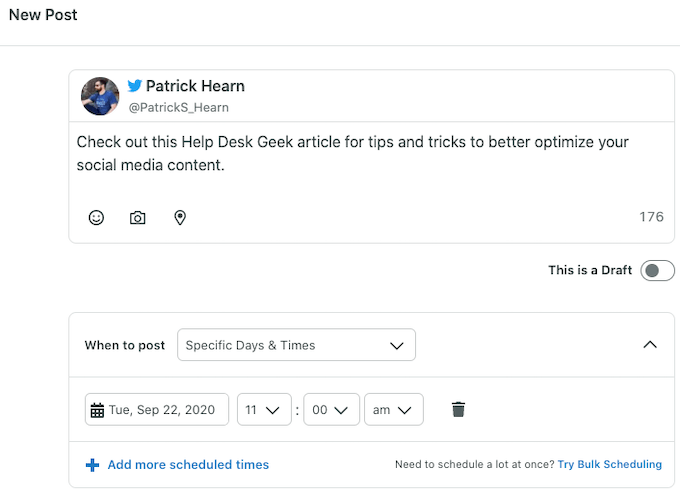The width and height of the screenshot is (680, 494).
Task: Open the hour dropdown showing 11
Action: (264, 410)
